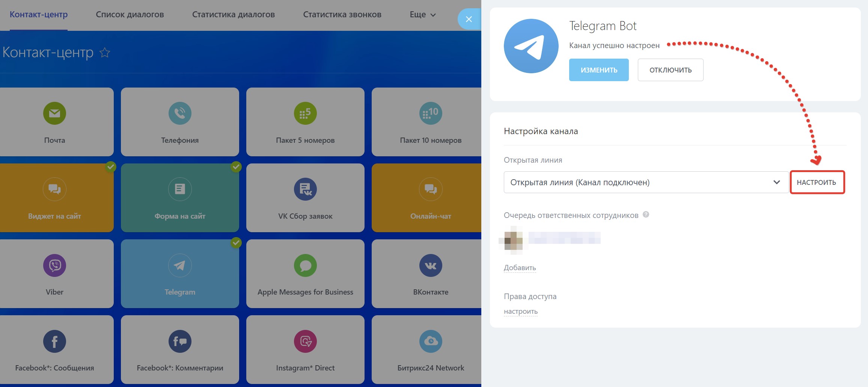Open the Битрикс24 Network cloud icon

[431, 341]
